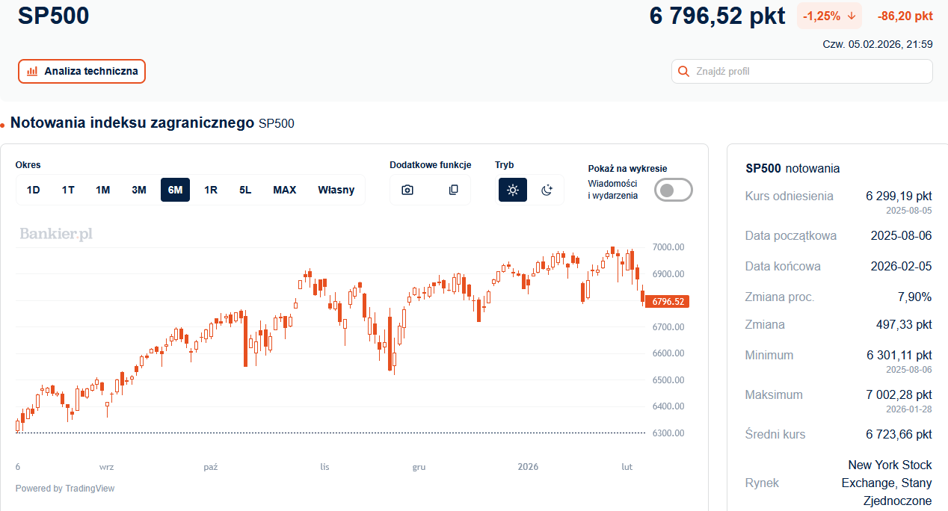The image size is (948, 511).
Task: Click the Bankier.pl watermark logo
Action: pos(56,234)
